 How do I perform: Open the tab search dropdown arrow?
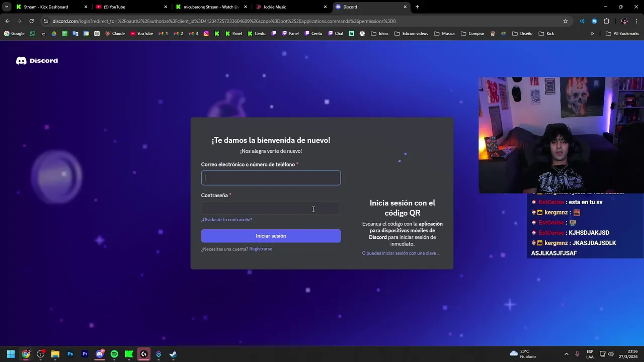click(6, 7)
